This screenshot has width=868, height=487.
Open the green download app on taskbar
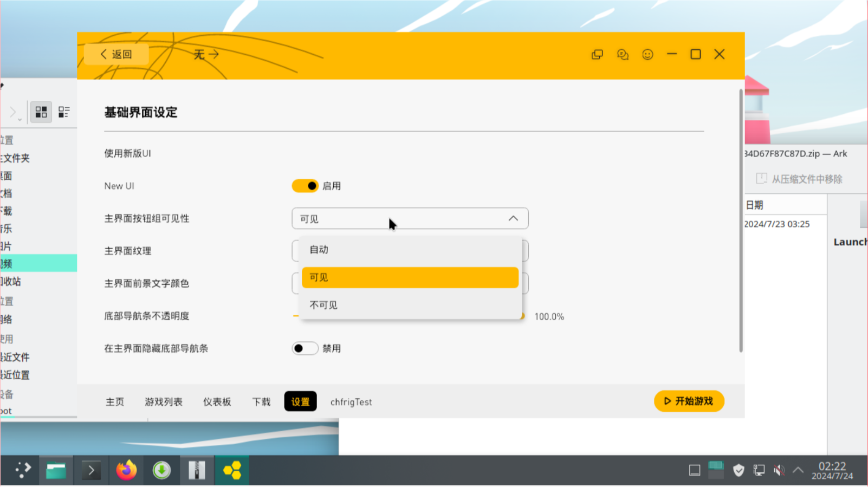[161, 470]
